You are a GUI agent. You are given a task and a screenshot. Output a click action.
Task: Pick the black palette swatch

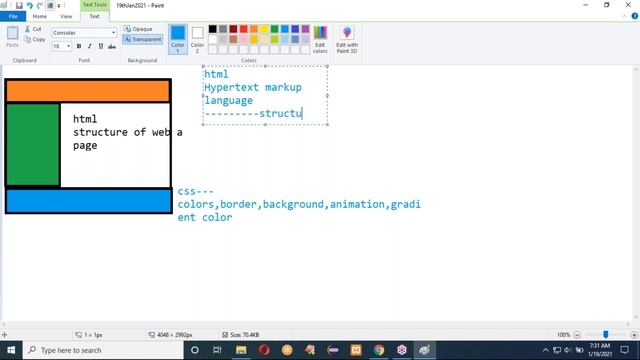213,29
